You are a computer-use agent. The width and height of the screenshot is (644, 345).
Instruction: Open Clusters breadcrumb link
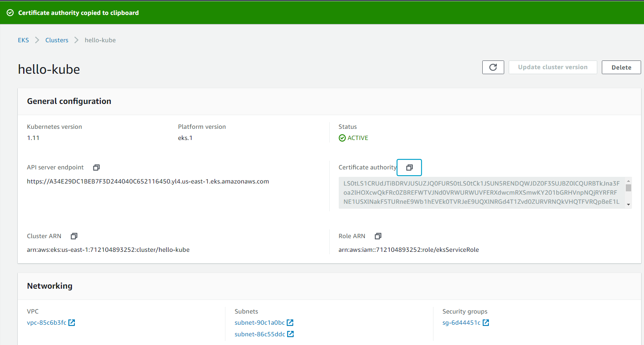click(57, 40)
